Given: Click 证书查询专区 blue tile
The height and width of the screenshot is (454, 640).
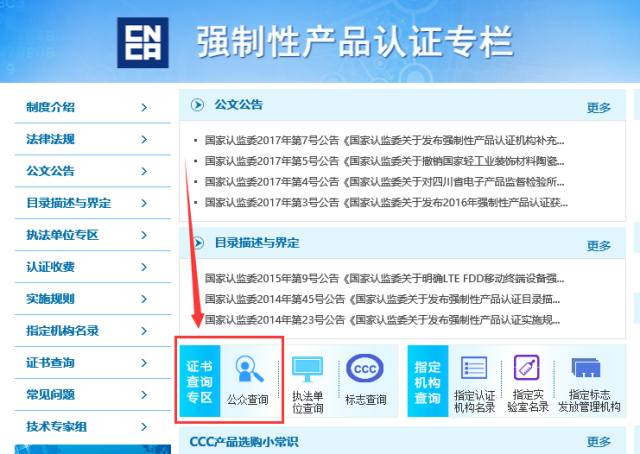Looking at the screenshot, I should coord(200,381).
